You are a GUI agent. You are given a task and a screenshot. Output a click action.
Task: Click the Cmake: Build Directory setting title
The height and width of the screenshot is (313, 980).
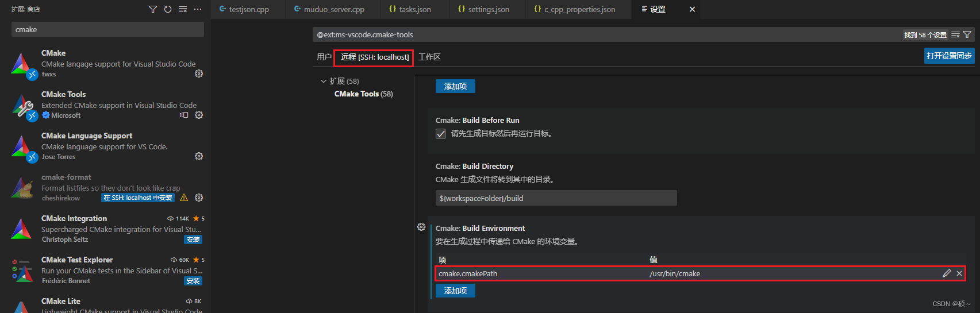(x=474, y=166)
